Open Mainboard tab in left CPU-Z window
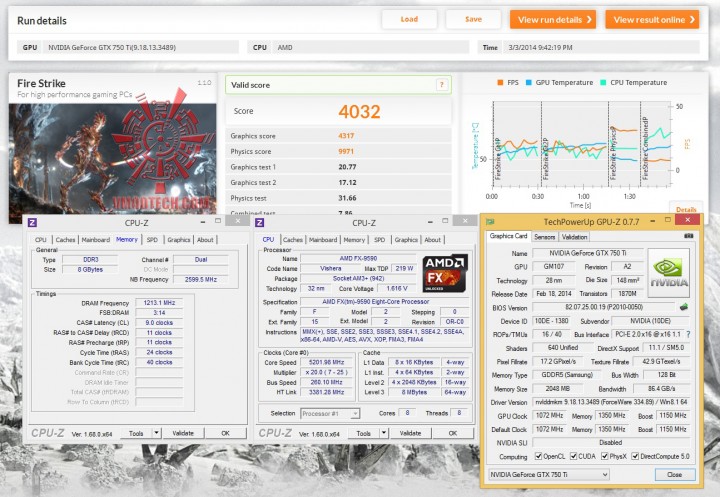 pos(96,240)
